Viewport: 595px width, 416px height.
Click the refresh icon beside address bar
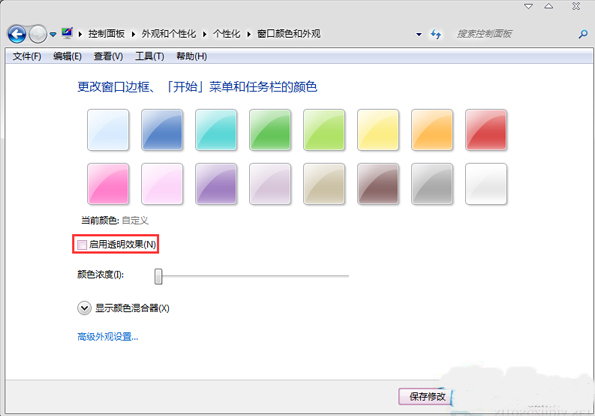coord(436,34)
